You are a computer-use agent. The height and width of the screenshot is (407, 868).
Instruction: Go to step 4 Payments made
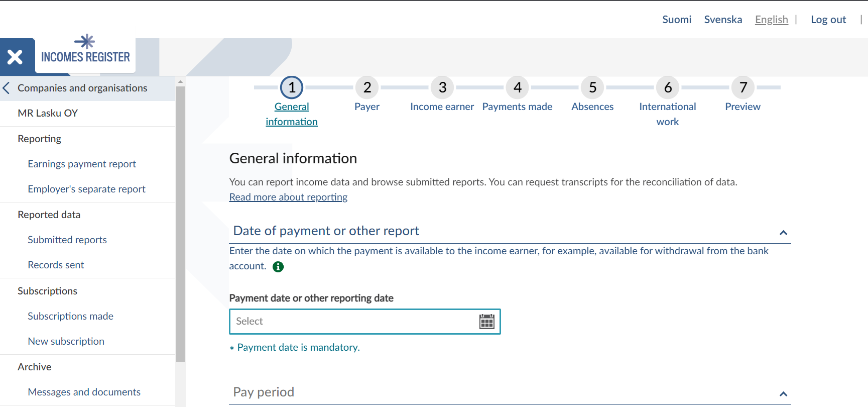pos(517,88)
